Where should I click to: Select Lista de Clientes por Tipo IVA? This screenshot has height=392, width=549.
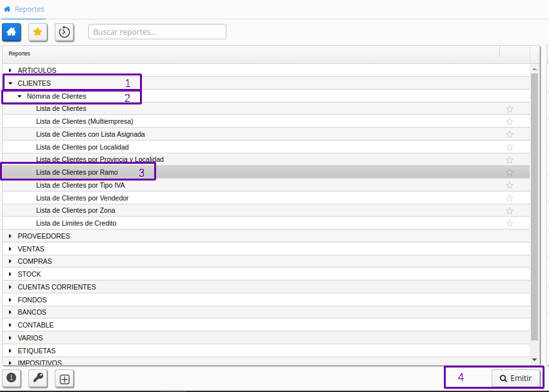click(x=80, y=185)
